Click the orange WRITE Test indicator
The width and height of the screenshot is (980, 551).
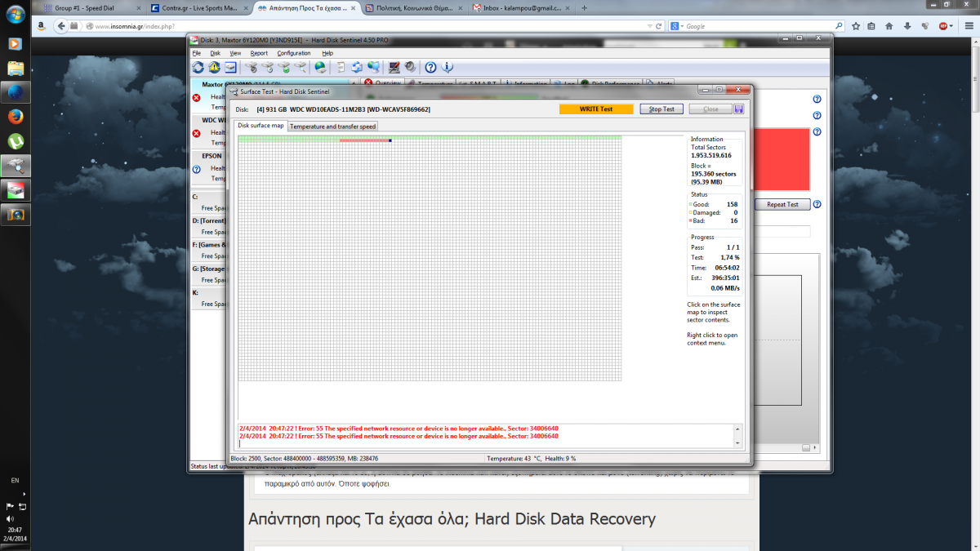click(596, 109)
